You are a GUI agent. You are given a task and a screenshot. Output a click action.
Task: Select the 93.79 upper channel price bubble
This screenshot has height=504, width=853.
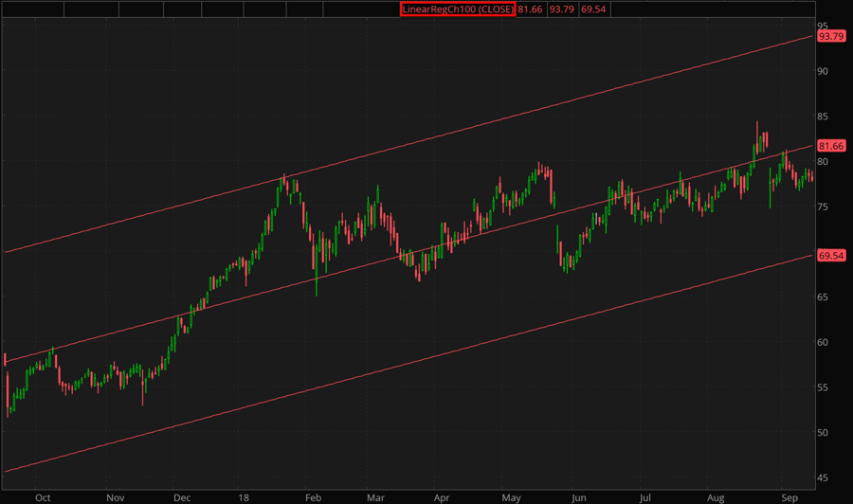point(830,36)
